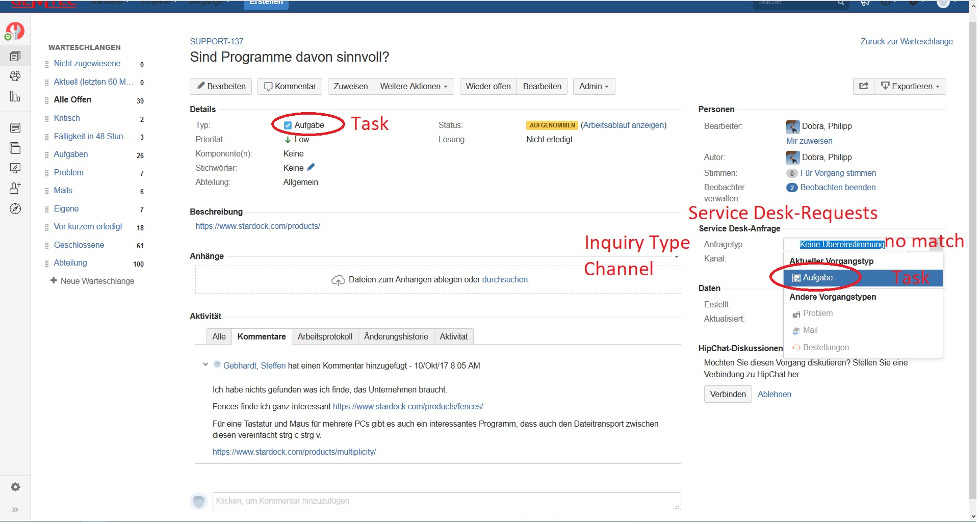This screenshot has width=980, height=524.
Task: Open the Reports bar-chart icon
Action: coord(15,96)
